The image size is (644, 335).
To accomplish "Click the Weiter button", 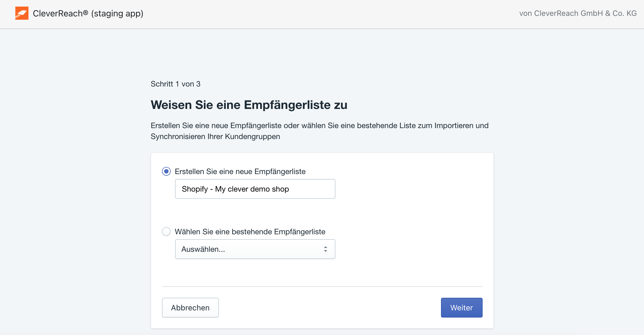I will tap(462, 308).
